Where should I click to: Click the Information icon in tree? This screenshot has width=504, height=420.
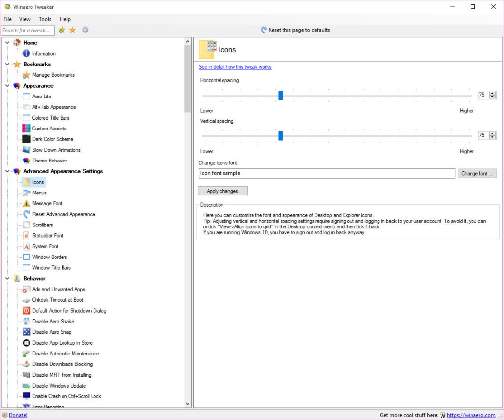[26, 53]
